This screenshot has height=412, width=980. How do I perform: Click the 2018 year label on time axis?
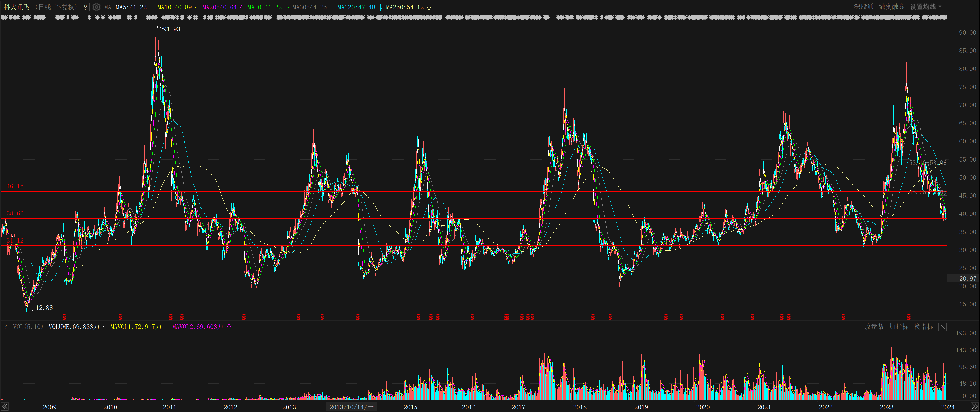point(580,407)
